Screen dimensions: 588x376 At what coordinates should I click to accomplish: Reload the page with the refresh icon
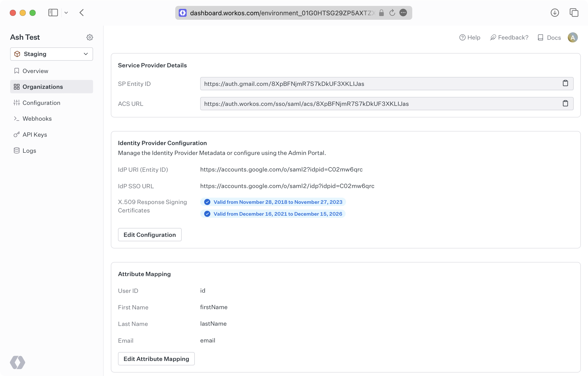pyautogui.click(x=392, y=13)
